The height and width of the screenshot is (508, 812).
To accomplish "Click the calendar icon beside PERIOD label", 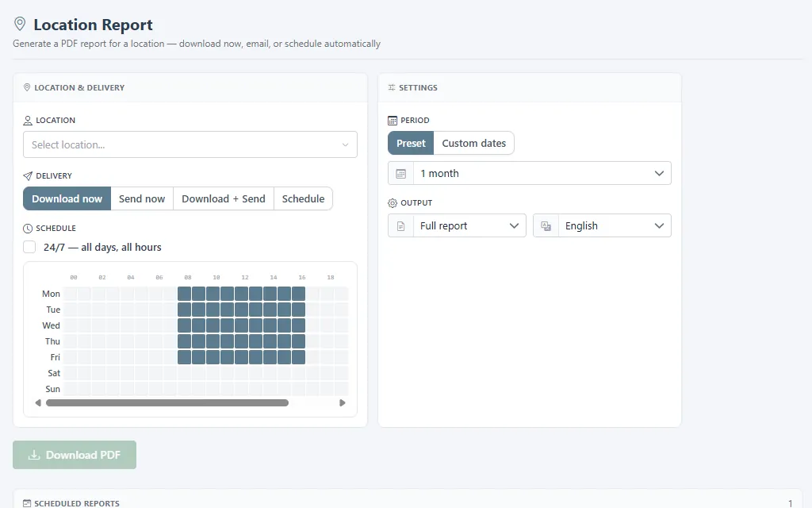I will tap(393, 121).
